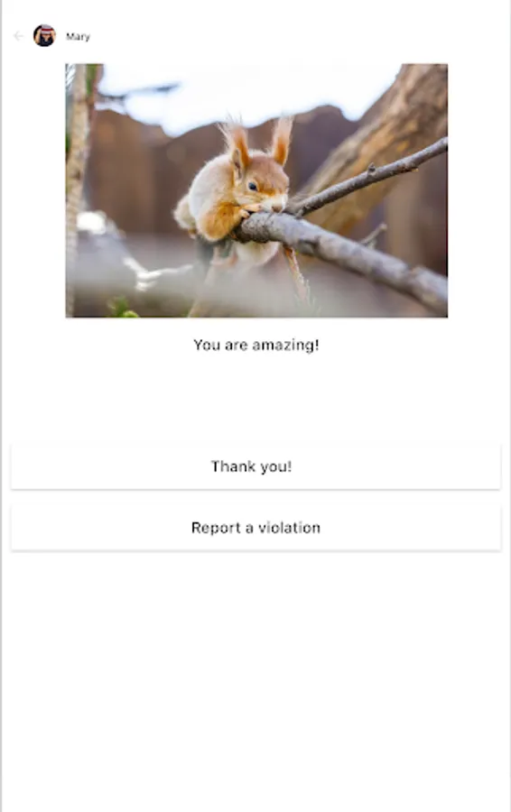The width and height of the screenshot is (511, 812).
Task: Tap the You are amazing! message
Action: click(x=256, y=345)
